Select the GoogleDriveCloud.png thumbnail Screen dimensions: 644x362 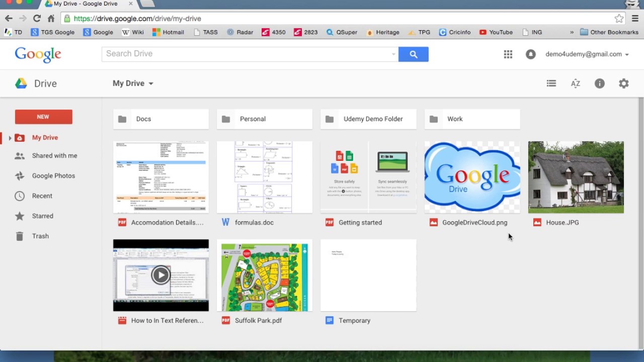click(x=472, y=177)
